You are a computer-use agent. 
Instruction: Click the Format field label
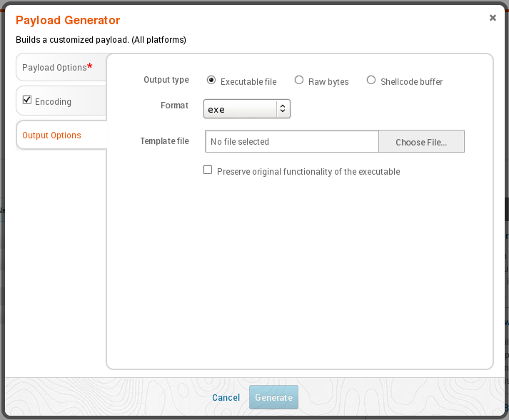pos(174,106)
